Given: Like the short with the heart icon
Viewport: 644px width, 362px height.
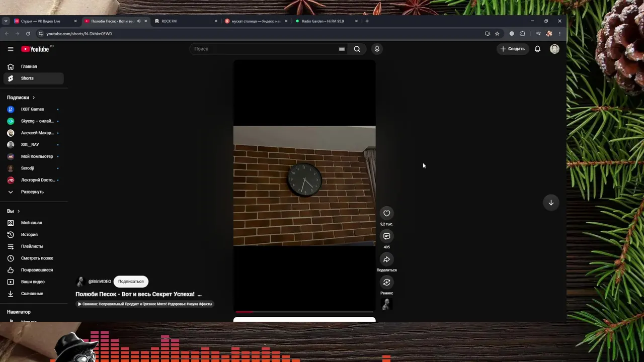Looking at the screenshot, I should pyautogui.click(x=386, y=213).
